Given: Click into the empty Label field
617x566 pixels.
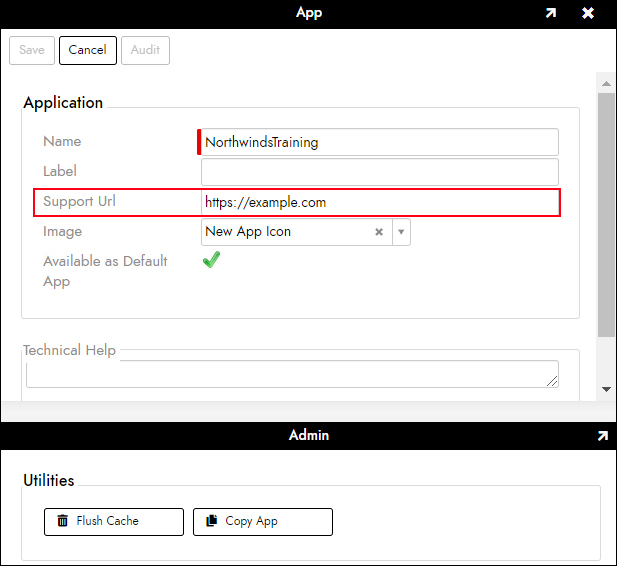Looking at the screenshot, I should pos(380,172).
